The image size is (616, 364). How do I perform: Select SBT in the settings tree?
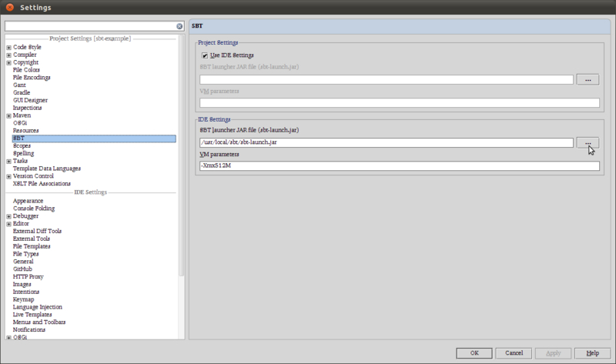94,139
